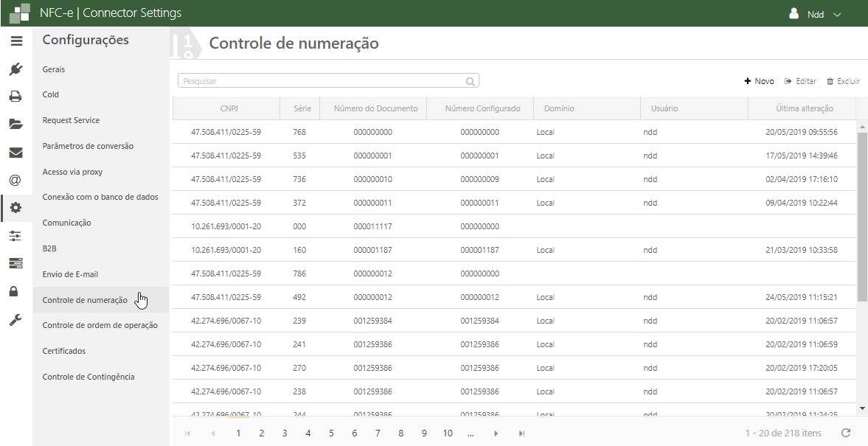Open the padlock security sidebar icon
The image size is (868, 446).
point(15,291)
